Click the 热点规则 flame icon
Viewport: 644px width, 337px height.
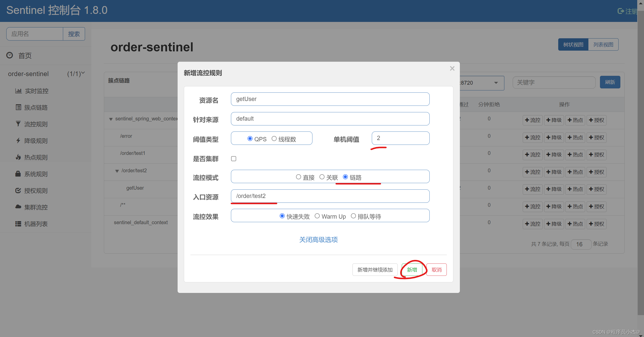[x=18, y=157]
